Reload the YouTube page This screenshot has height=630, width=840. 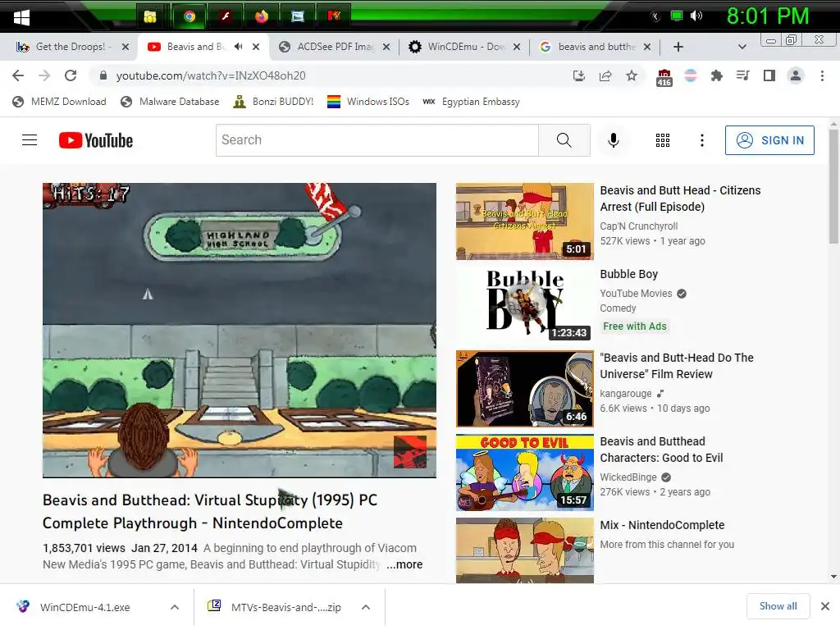[71, 75]
